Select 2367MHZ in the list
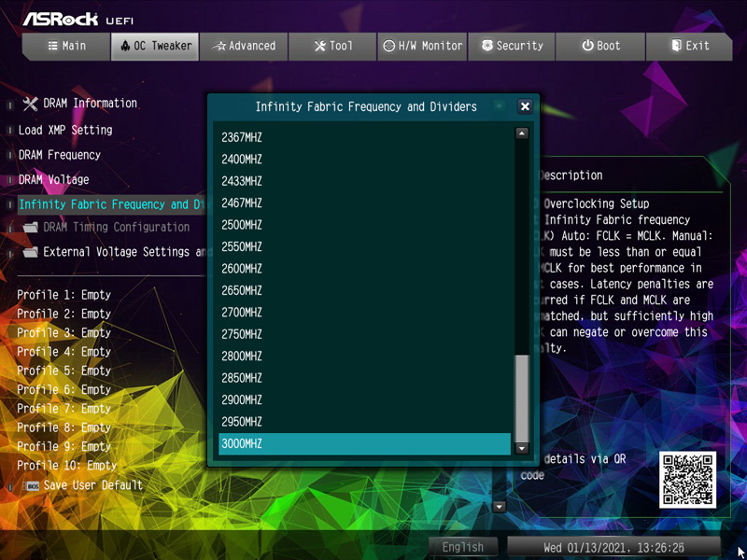747x560 pixels. point(364,137)
